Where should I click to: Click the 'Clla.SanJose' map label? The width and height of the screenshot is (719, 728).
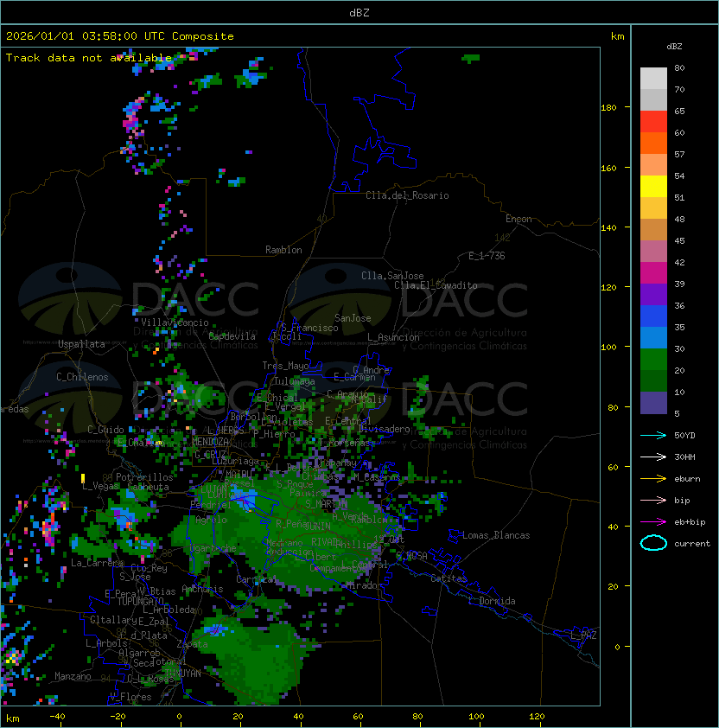coord(392,276)
